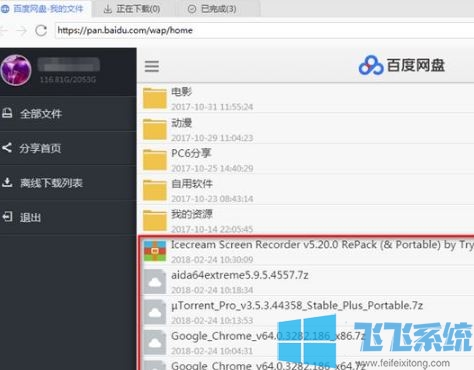Click the date 2017-10-14 22:05:45
Screen dimensions: 474x370
[212, 229]
